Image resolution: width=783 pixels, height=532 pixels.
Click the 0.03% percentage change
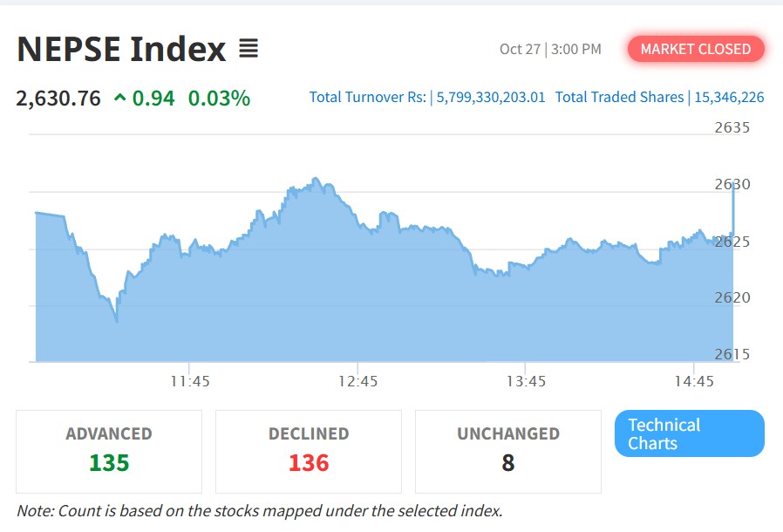click(x=219, y=98)
